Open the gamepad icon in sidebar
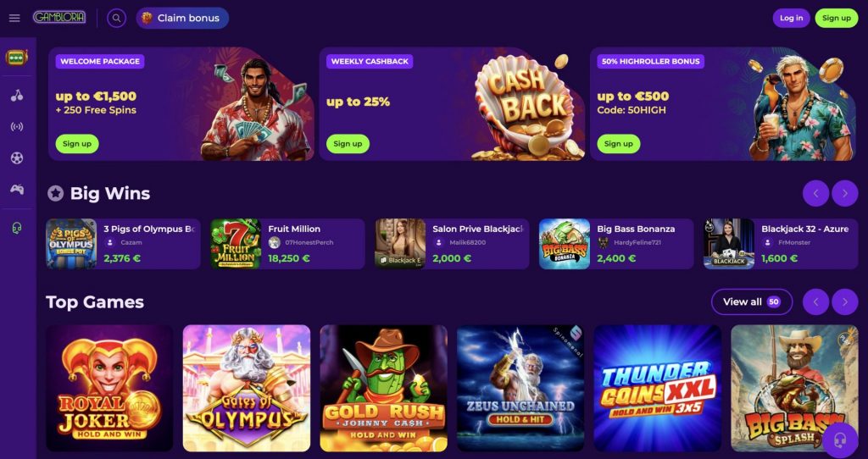The height and width of the screenshot is (459, 868). click(17, 189)
